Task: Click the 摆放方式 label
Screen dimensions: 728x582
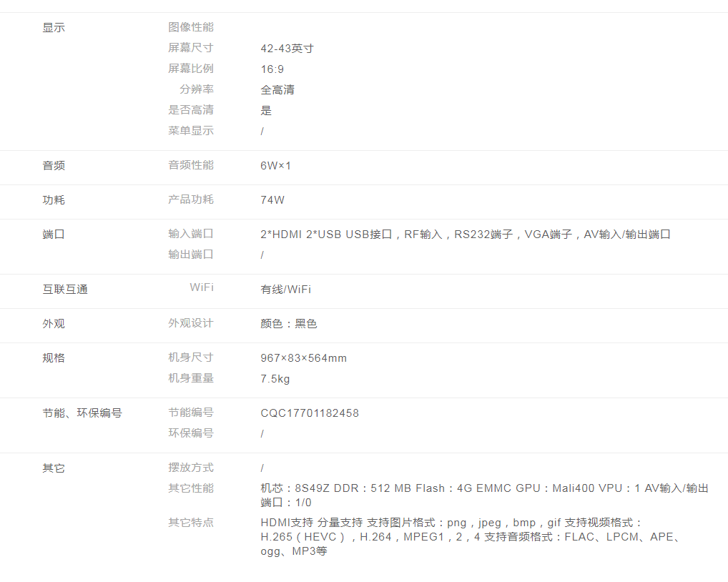Action: 190,468
